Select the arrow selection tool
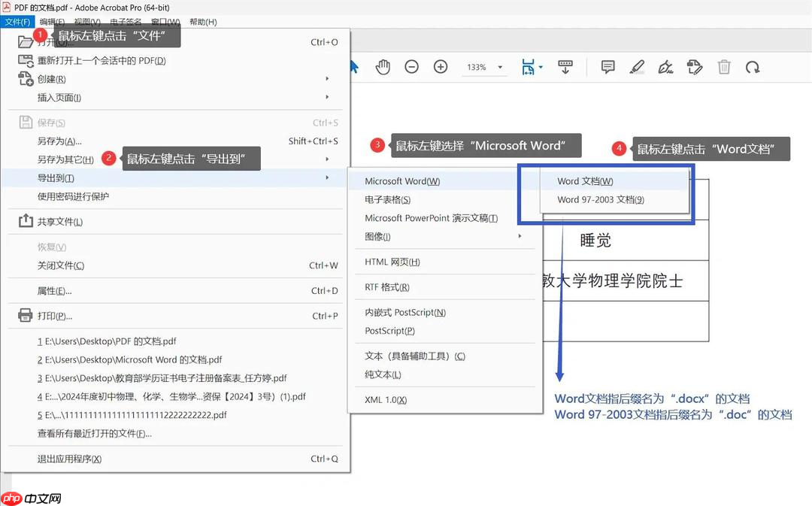Screen dimensions: 812x506 tap(353, 66)
